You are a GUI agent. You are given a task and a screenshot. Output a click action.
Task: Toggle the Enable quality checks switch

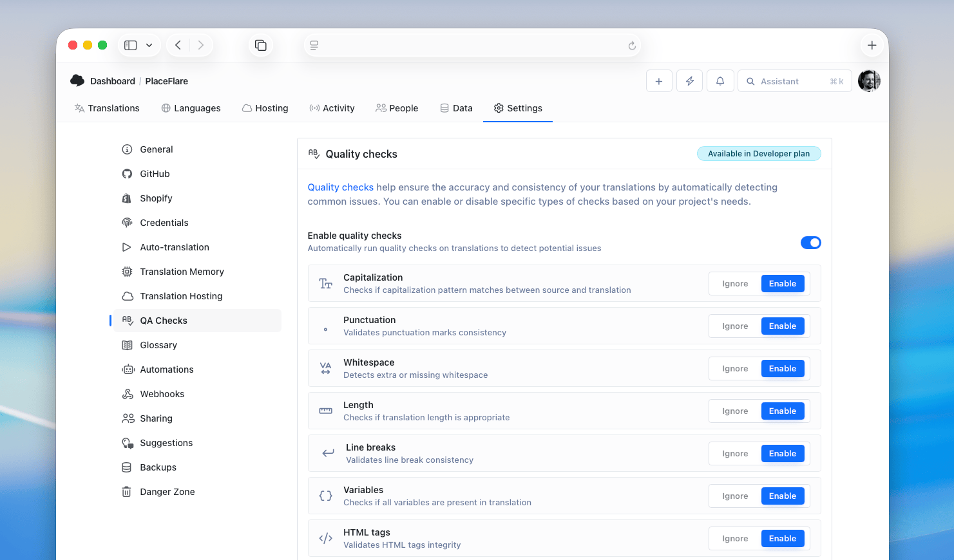coord(810,243)
